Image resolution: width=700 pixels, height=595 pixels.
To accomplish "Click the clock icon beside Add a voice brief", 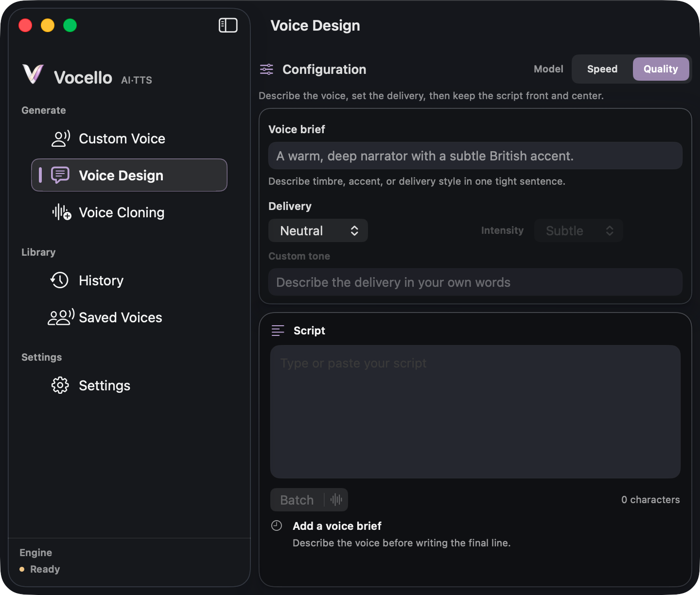I will click(x=277, y=525).
